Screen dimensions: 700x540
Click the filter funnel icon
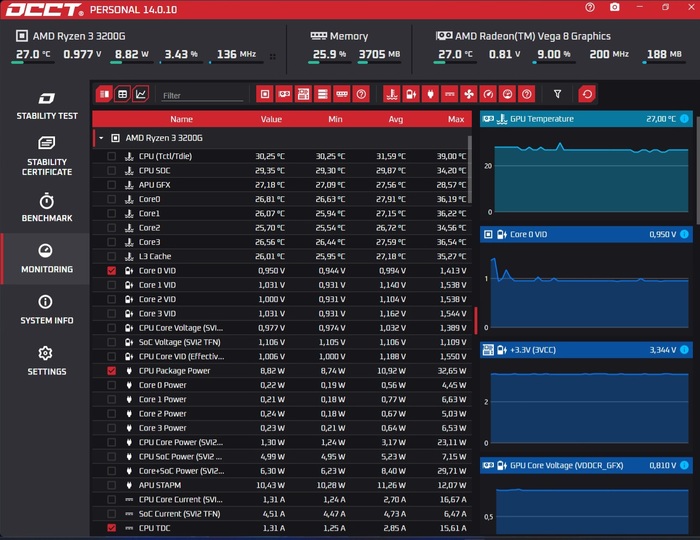click(x=557, y=94)
